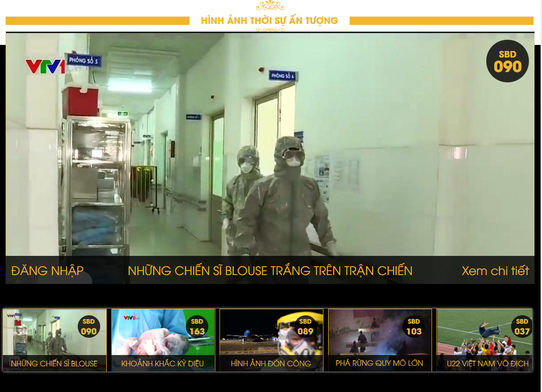The image size is (542, 392).
Task: Open the PHÁ RỪNG QUY MÔ LỚN entry
Action: pyautogui.click(x=380, y=340)
